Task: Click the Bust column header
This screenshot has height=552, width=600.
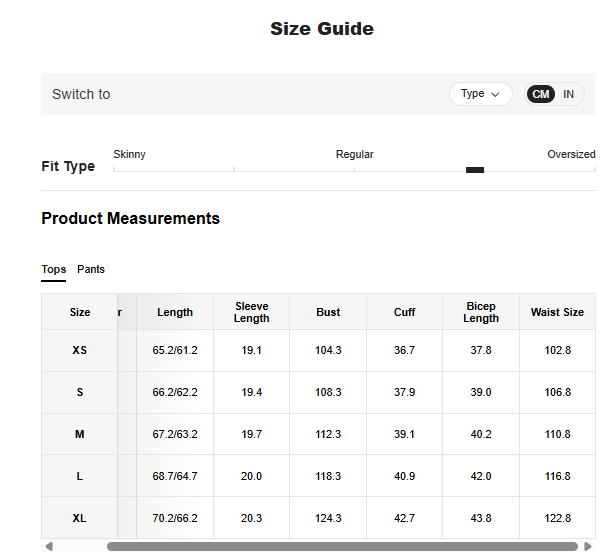Action: (x=328, y=312)
